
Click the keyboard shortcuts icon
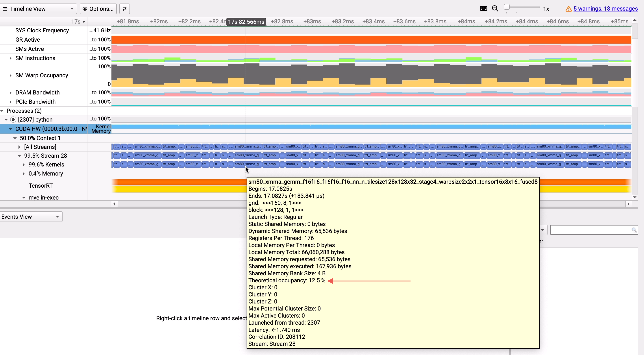(x=483, y=9)
